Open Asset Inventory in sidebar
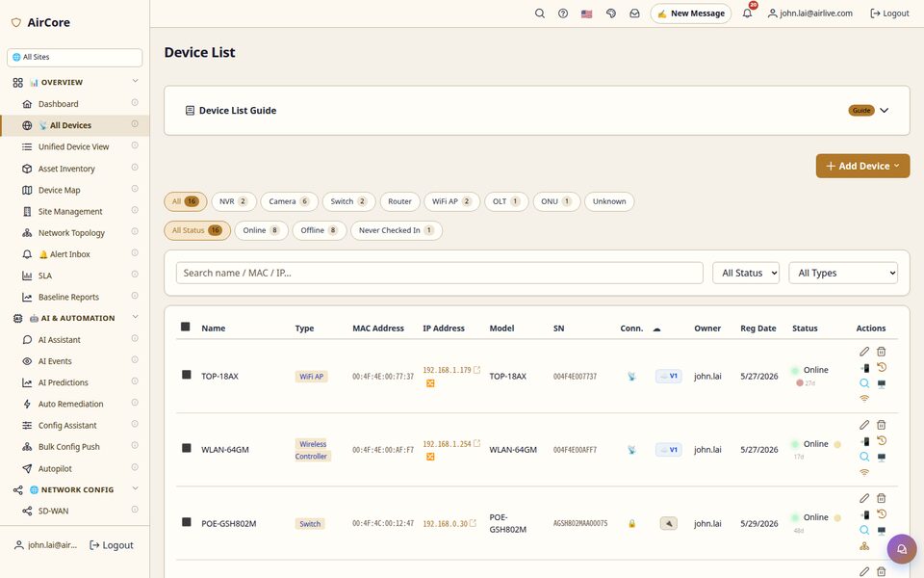924x578 pixels. (66, 169)
